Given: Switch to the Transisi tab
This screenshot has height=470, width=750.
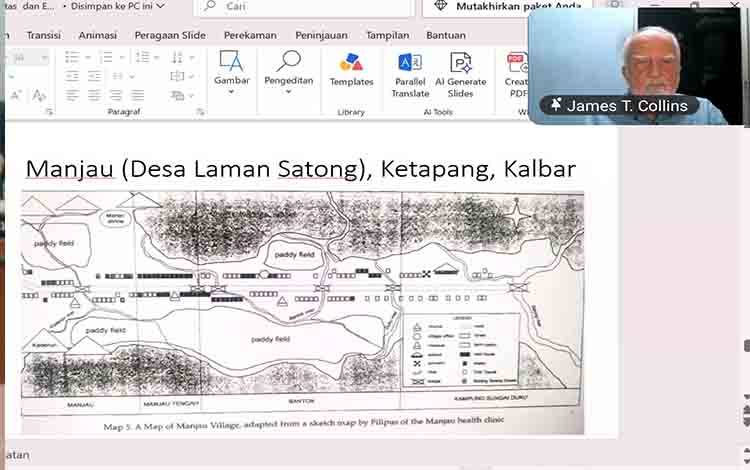Looking at the screenshot, I should tap(44, 35).
